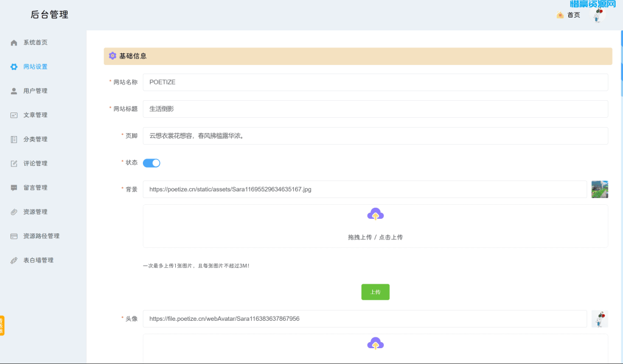
Task: Click the 页脚 text input field
Action: (375, 136)
